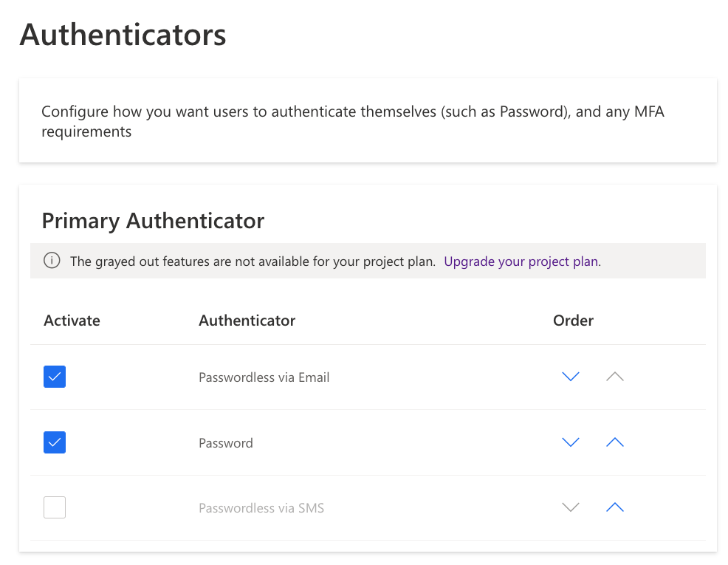Click the Activate column header

coord(72,321)
